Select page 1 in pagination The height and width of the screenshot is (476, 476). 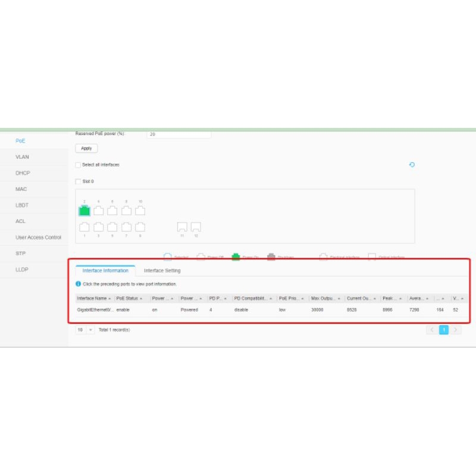coord(445,329)
